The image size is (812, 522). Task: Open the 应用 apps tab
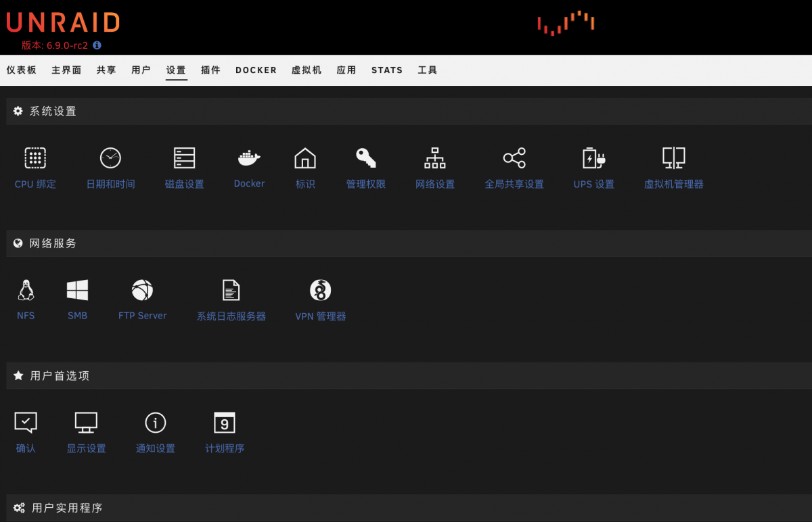tap(346, 70)
